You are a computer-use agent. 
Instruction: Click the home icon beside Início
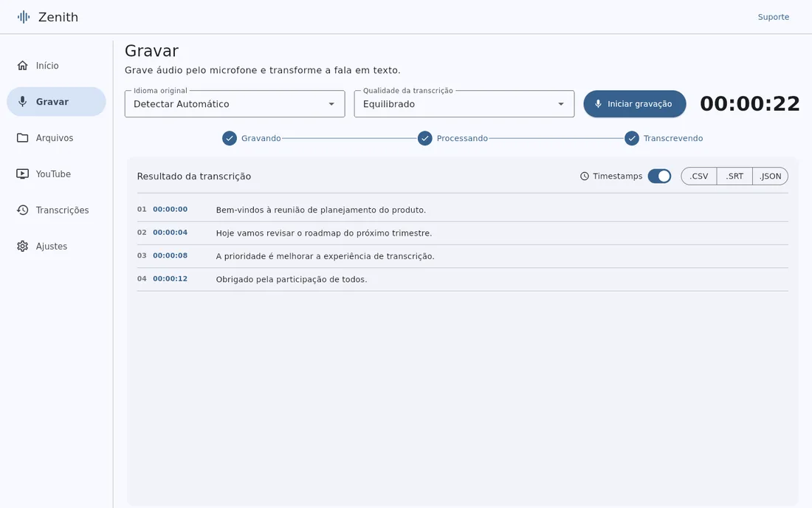(x=22, y=65)
